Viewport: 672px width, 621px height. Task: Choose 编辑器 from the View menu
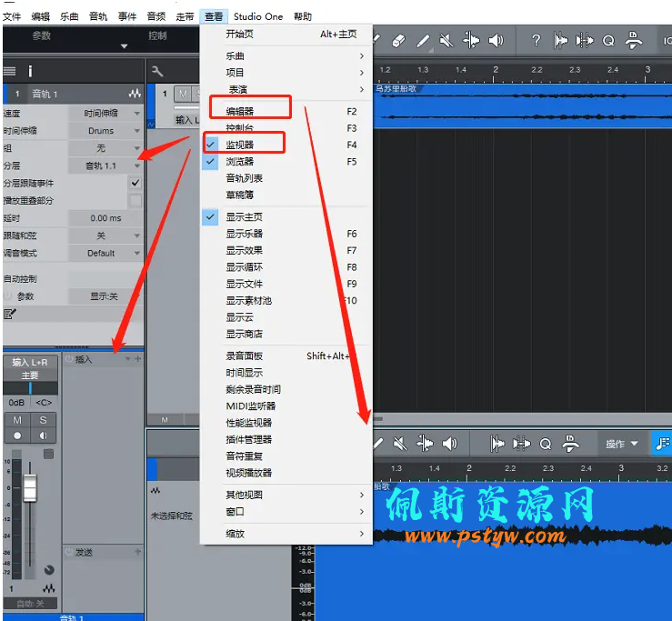point(286,112)
